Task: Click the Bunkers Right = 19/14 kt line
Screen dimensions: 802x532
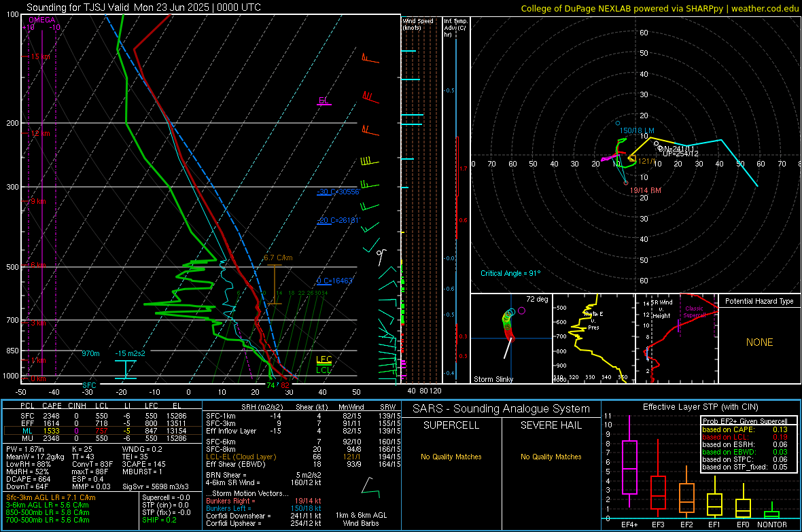Action: click(264, 501)
